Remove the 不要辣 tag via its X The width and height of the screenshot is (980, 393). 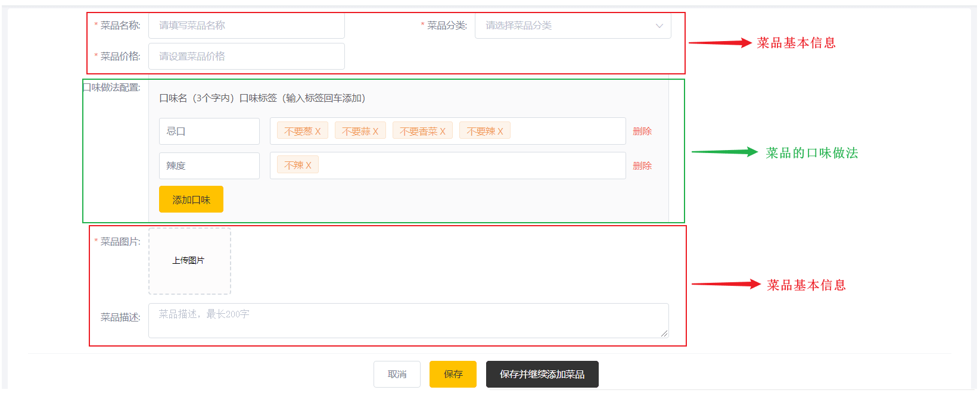coord(500,132)
